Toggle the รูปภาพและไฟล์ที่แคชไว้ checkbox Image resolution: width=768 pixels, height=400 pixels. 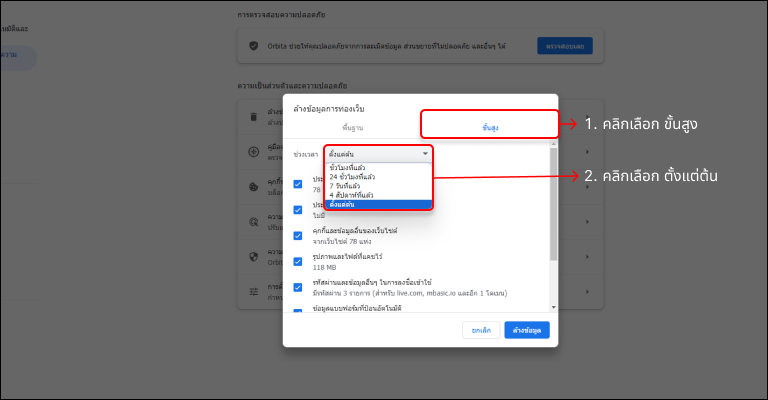pyautogui.click(x=298, y=261)
